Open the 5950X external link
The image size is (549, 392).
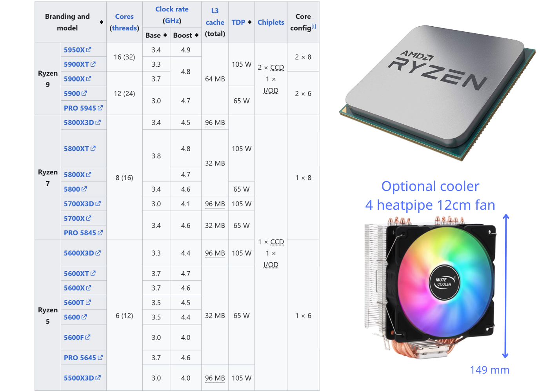click(77, 50)
